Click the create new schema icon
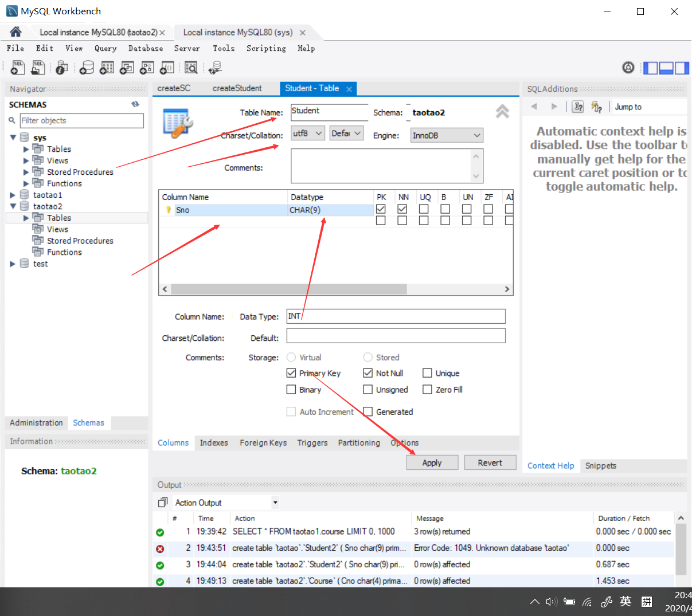 [87, 68]
